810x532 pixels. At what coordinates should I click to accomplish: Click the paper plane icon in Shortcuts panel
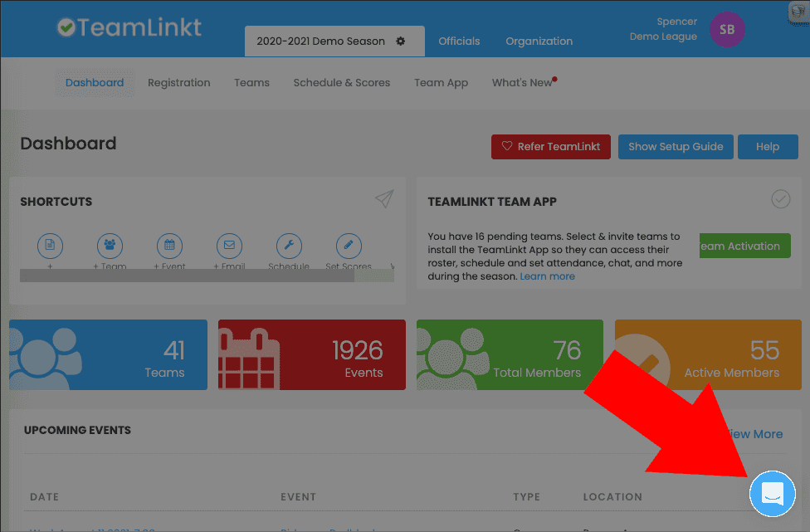click(x=383, y=199)
